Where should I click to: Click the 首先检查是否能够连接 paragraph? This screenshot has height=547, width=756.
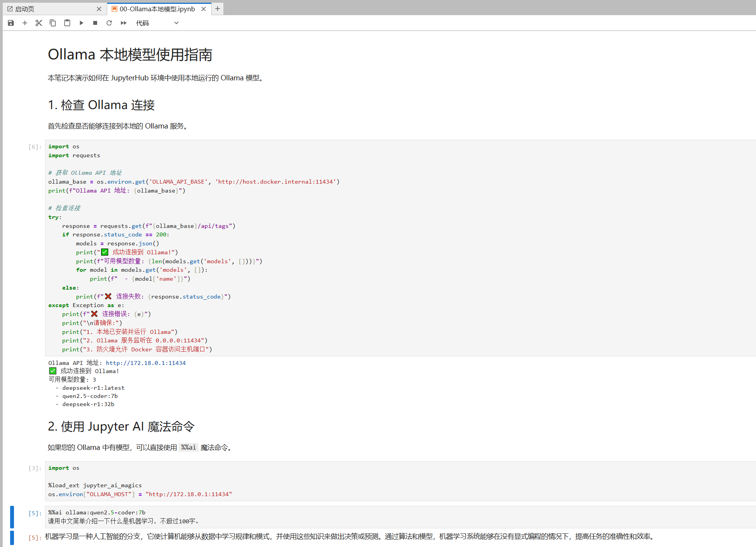tap(118, 126)
